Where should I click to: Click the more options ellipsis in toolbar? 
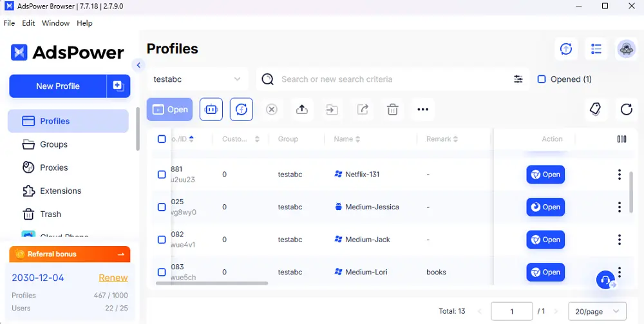point(422,110)
